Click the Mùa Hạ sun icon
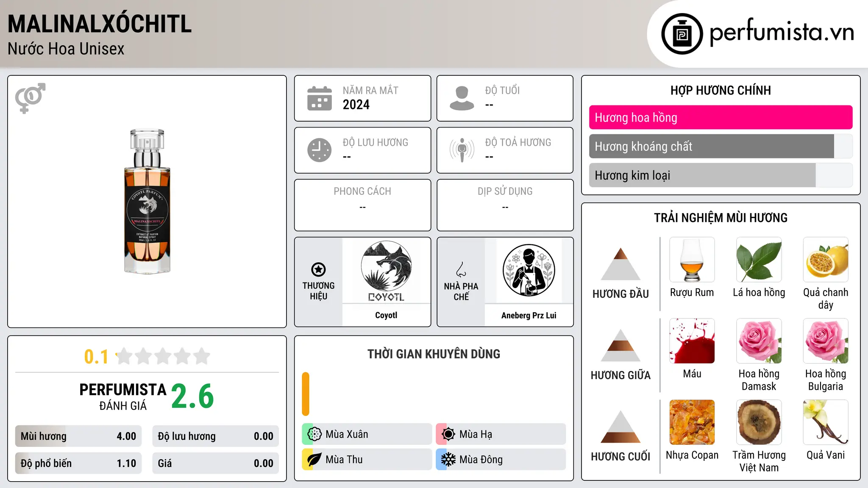Viewport: 868px width, 488px height. (x=448, y=434)
